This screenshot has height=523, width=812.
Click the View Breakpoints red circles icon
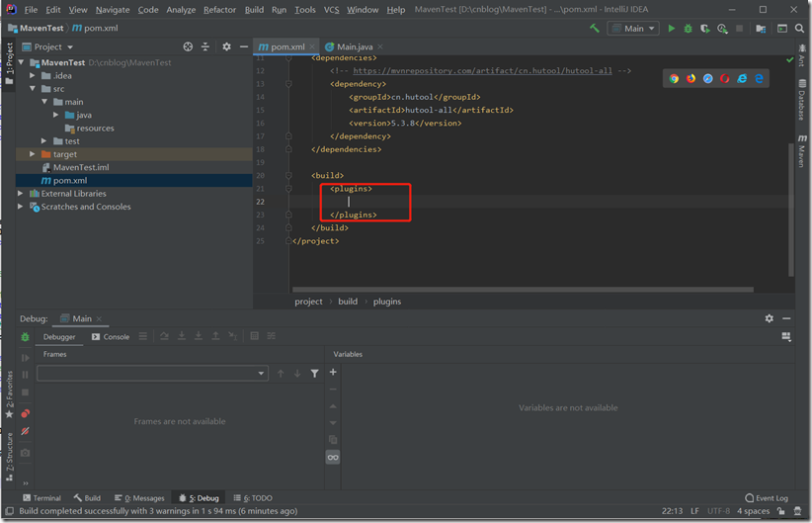click(25, 413)
